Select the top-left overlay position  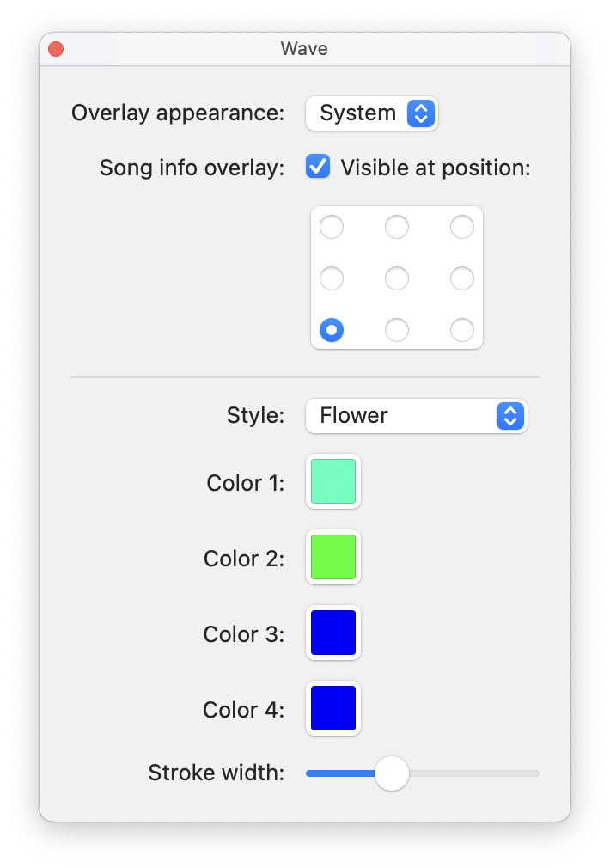tap(332, 227)
